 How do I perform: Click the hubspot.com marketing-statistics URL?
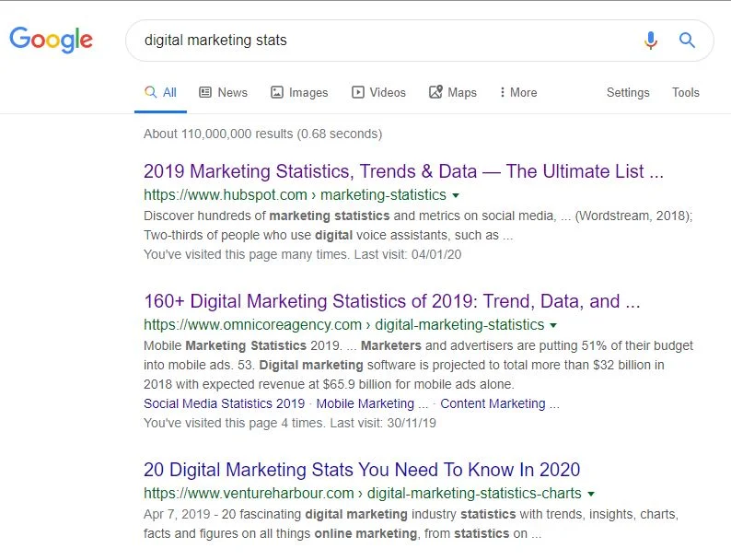[x=295, y=195]
